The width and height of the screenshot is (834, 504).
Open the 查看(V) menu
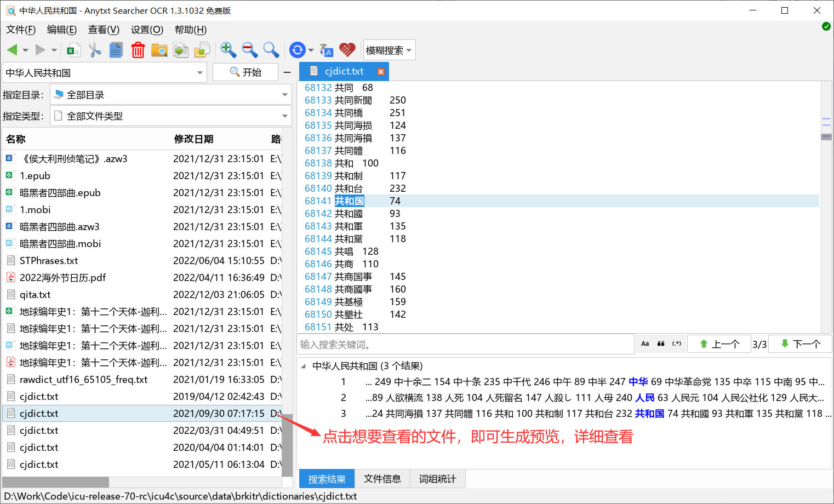coord(104,30)
